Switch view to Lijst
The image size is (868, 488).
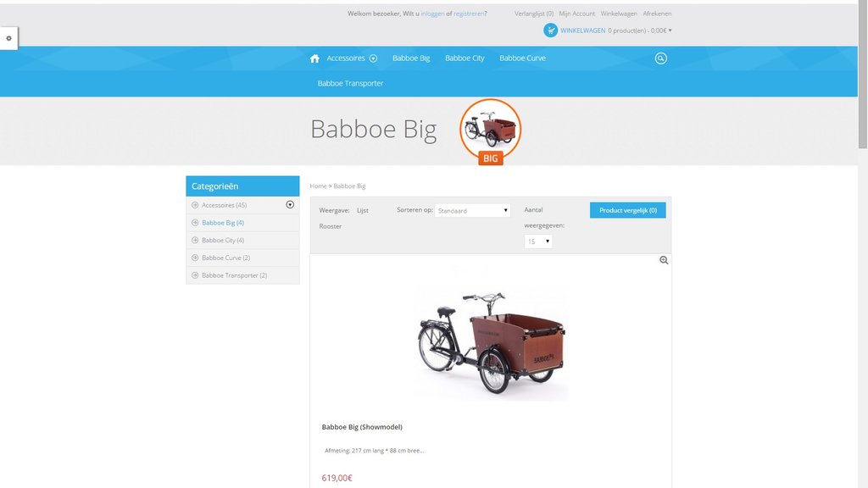(363, 210)
